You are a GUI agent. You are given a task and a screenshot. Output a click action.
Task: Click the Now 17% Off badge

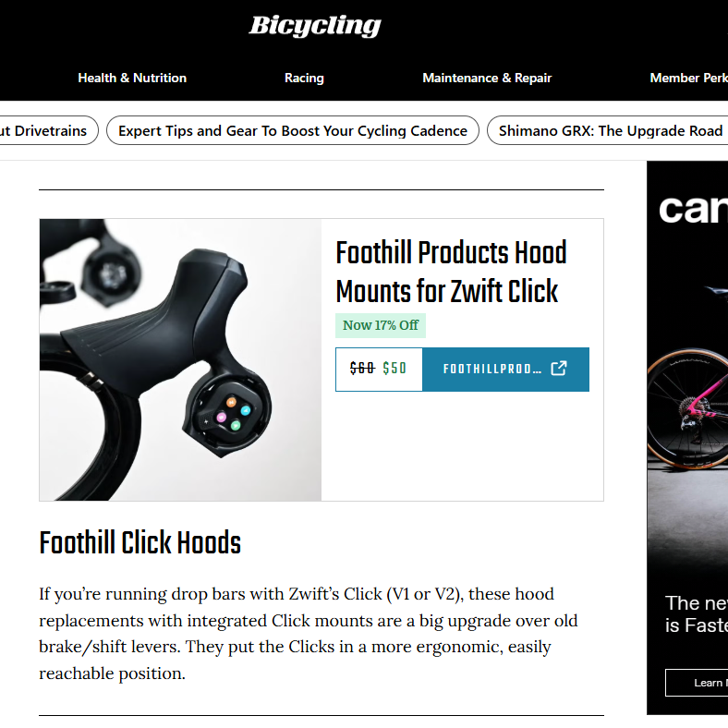point(381,325)
